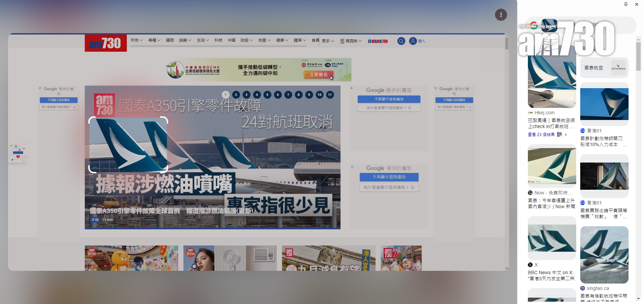644x304 pixels.
Task: Click the am730 logo at top left
Action: 105,43
